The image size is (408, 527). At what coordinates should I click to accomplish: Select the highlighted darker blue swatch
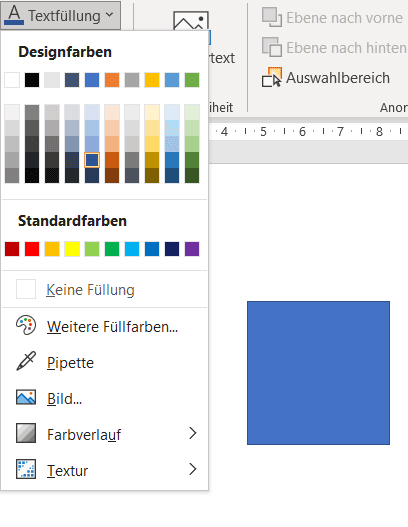92,160
